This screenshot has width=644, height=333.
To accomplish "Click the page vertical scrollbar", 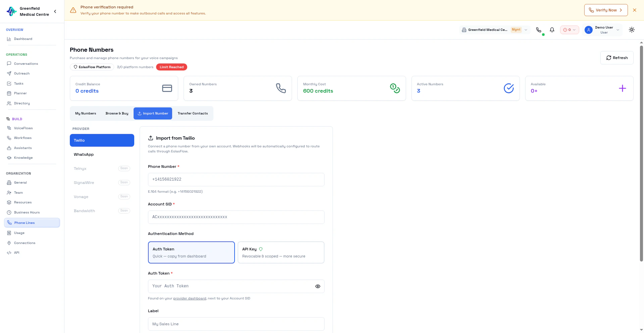I will [x=641, y=153].
